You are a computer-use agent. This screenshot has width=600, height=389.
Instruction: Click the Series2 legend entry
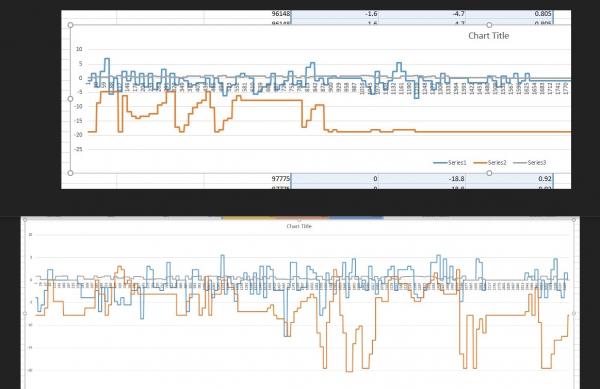pyautogui.click(x=490, y=163)
